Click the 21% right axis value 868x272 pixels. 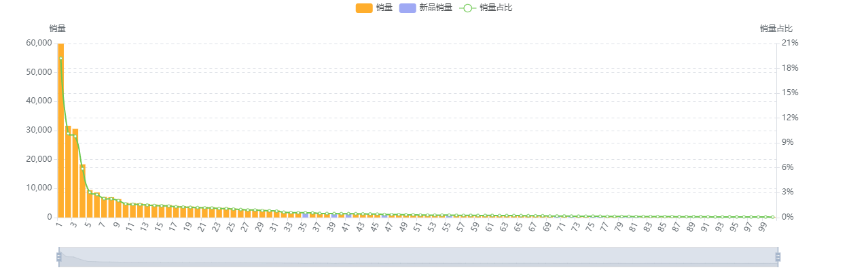point(790,43)
